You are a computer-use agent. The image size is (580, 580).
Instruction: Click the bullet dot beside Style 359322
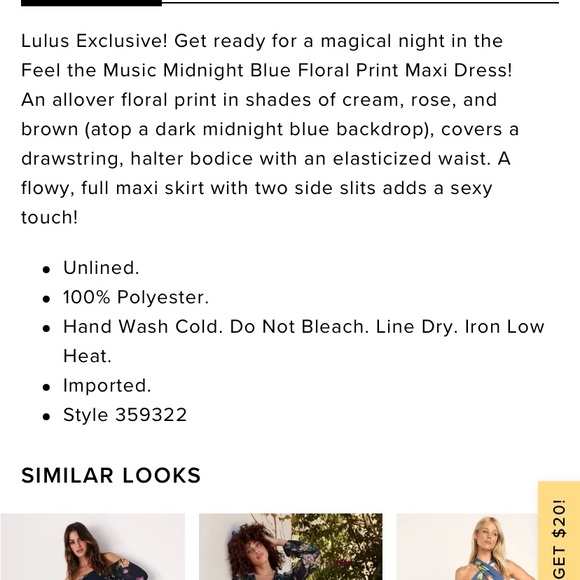(x=46, y=417)
